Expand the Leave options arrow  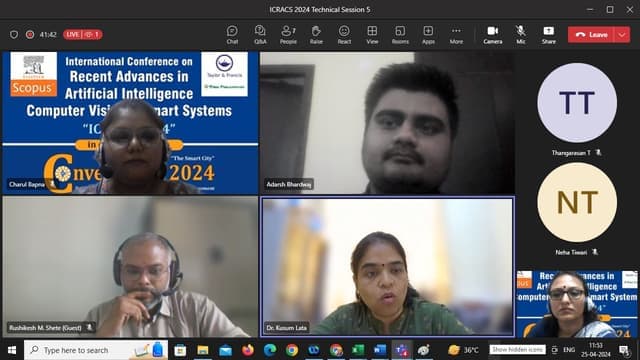pos(622,35)
